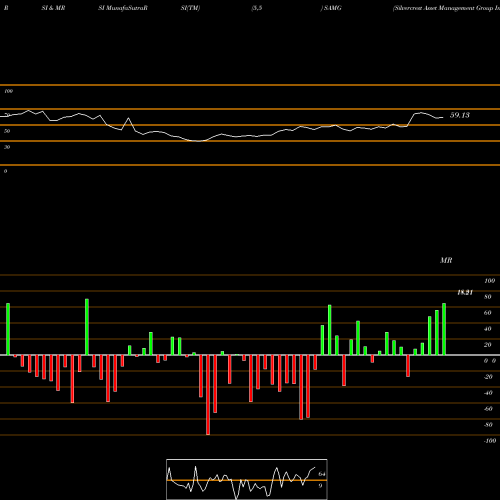
Task: Click the 0 level label on the RSI axis
Action: click(5, 171)
